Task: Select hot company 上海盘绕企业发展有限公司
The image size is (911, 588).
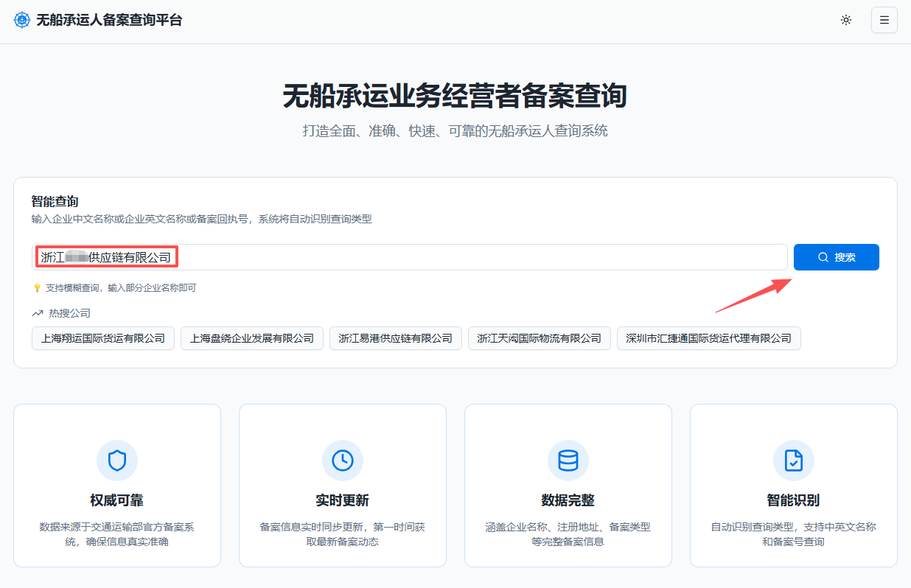Action: pyautogui.click(x=252, y=338)
